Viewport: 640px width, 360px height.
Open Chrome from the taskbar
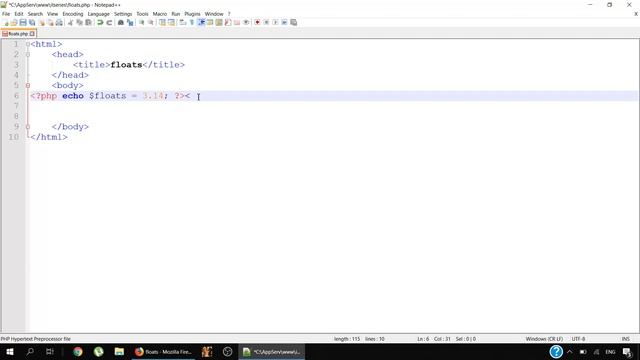click(x=78, y=352)
